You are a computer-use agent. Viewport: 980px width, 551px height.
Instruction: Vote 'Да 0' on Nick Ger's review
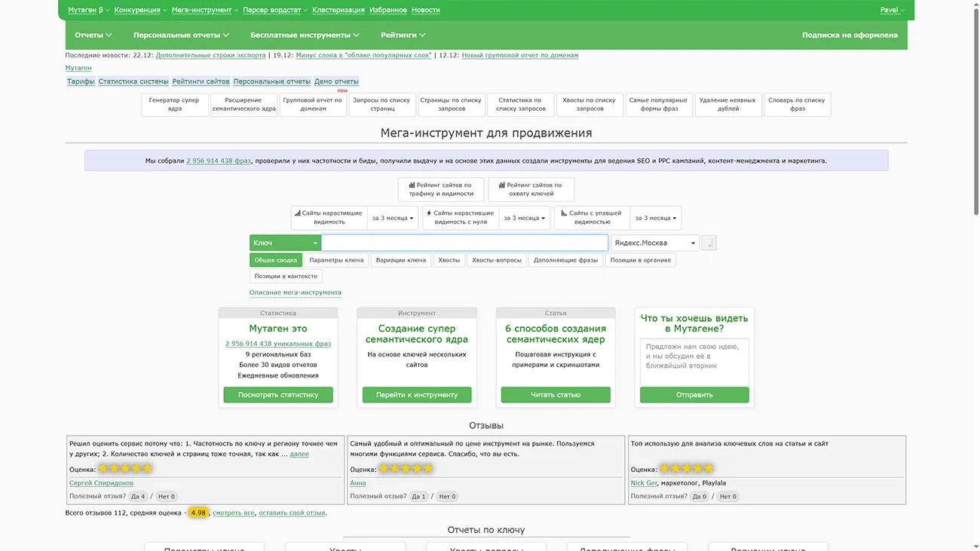tap(700, 497)
